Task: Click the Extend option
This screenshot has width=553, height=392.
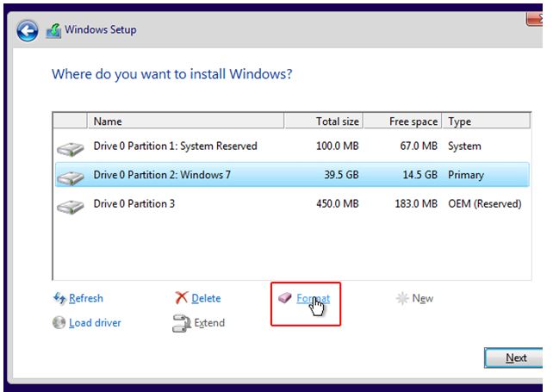Action: tap(209, 323)
